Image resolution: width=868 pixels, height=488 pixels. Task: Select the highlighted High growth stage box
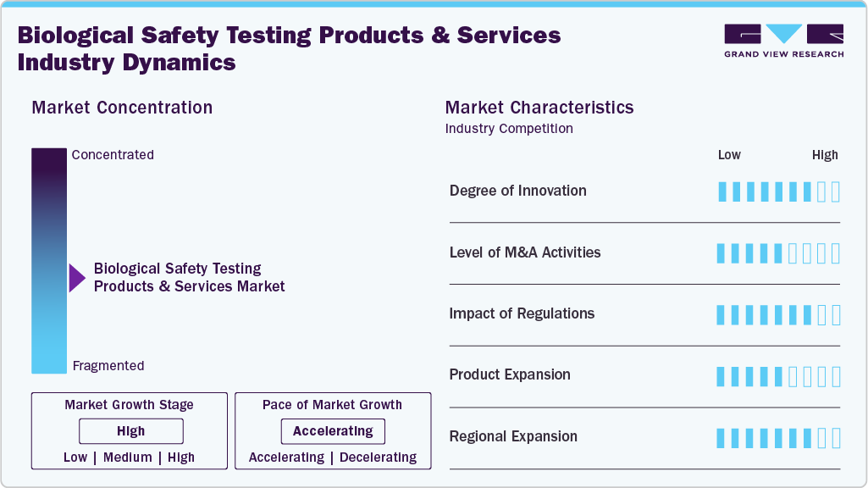click(130, 431)
